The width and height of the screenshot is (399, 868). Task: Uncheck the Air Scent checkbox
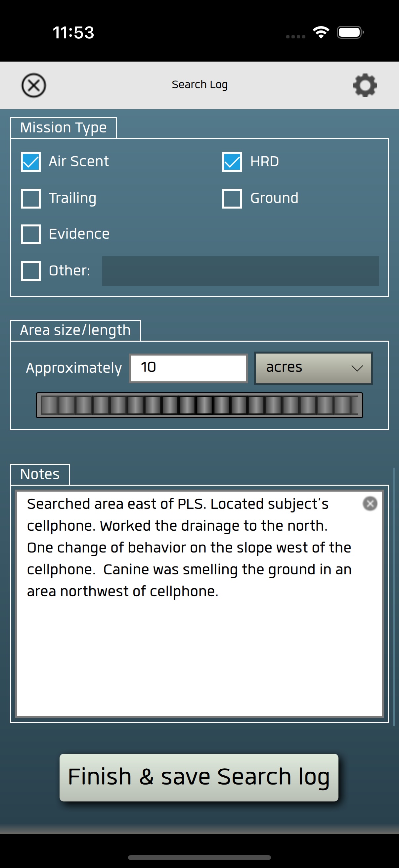pos(31,162)
